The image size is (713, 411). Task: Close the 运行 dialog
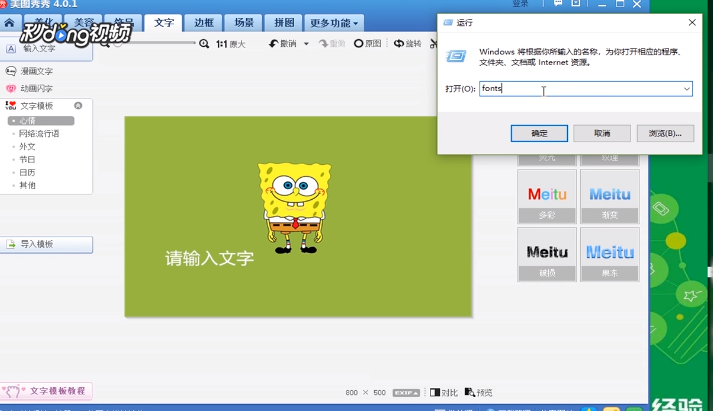tap(692, 22)
